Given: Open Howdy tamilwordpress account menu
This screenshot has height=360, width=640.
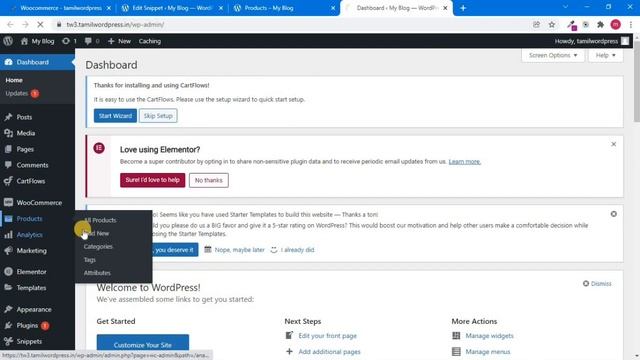Looking at the screenshot, I should coord(591,41).
